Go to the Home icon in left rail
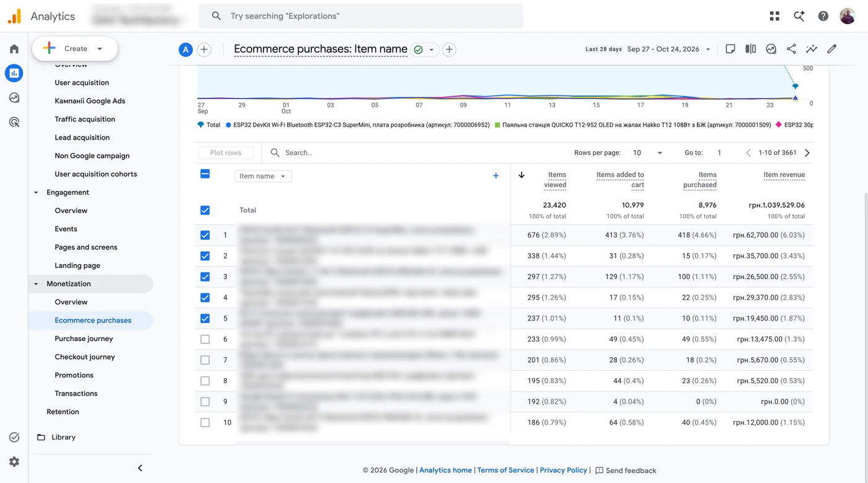The width and height of the screenshot is (868, 483). [x=14, y=49]
